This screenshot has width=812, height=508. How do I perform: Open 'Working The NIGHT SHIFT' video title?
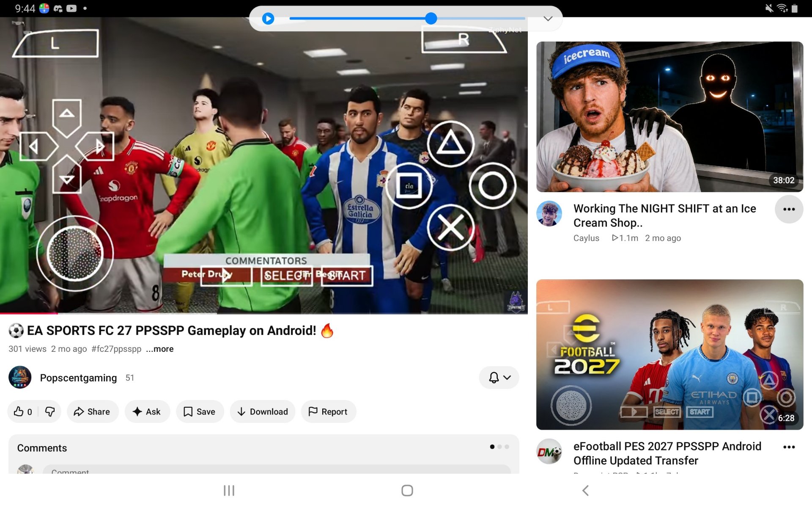click(x=665, y=215)
